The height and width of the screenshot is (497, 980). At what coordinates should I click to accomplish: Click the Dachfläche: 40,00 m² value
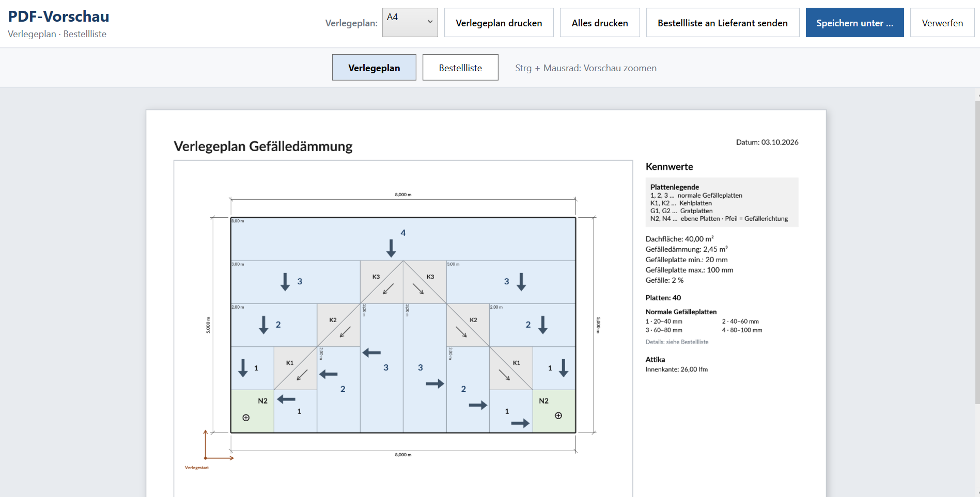pyautogui.click(x=679, y=239)
